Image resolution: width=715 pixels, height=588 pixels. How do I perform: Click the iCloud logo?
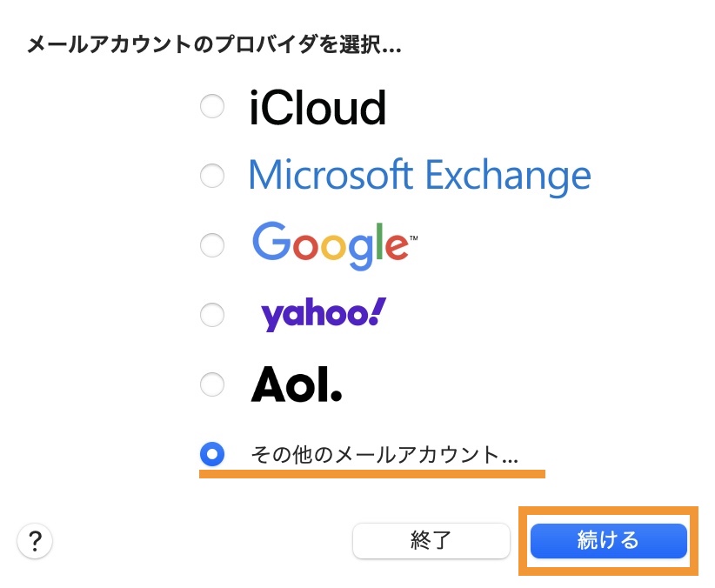coord(317,109)
